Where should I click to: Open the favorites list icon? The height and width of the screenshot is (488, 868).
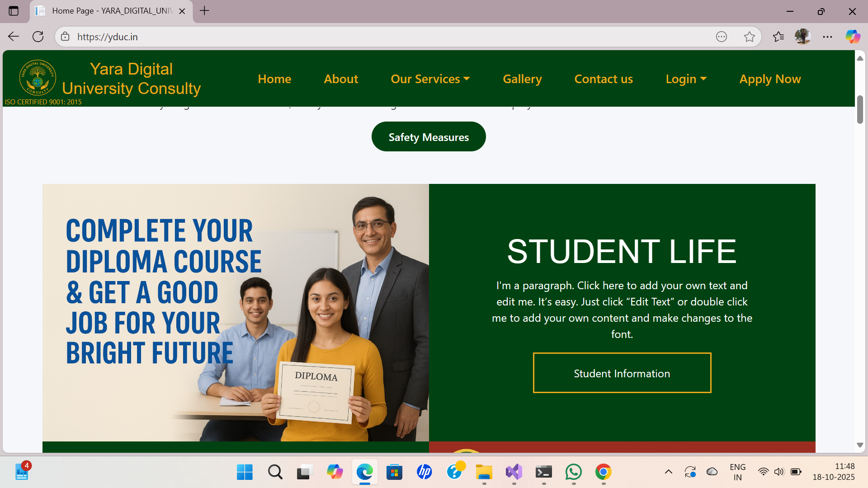click(x=778, y=37)
